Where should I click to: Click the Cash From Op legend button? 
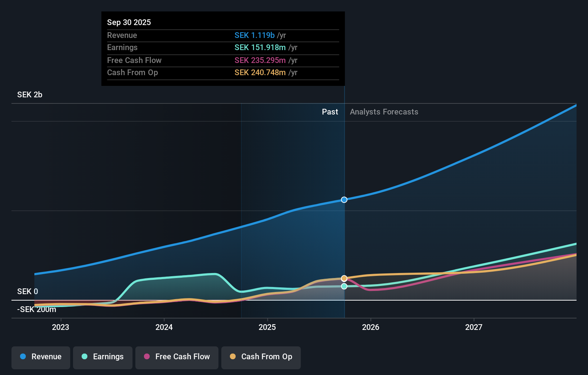[x=261, y=357]
